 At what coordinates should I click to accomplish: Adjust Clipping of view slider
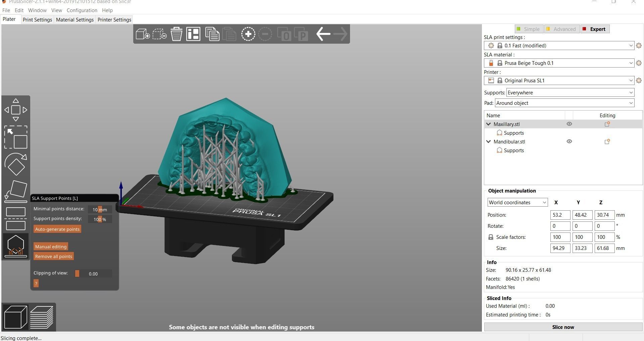(93, 273)
